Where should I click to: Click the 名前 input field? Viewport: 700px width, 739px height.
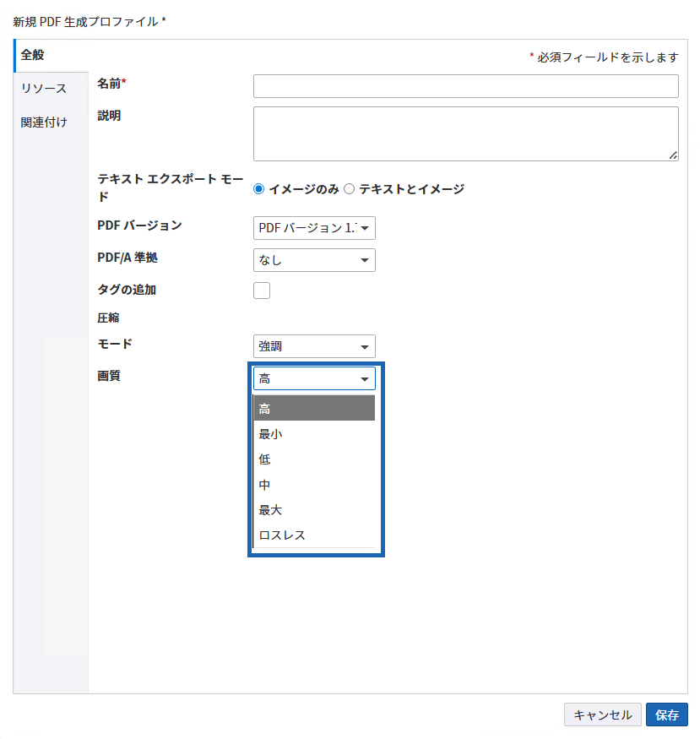[465, 85]
